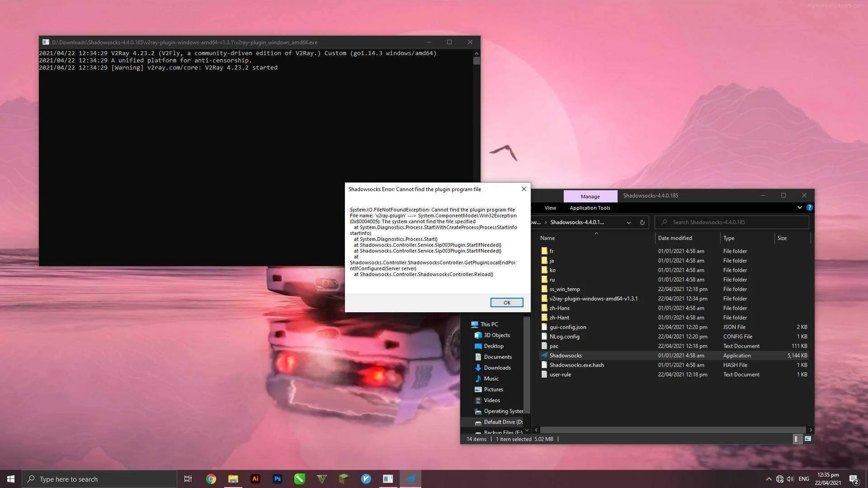
Task: Switch Explorer to details view layout
Action: click(x=797, y=439)
